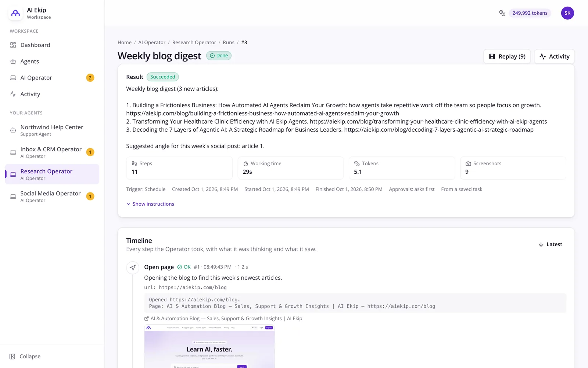Go to Runs breadcrumb
This screenshot has width=588, height=368.
pyautogui.click(x=229, y=43)
